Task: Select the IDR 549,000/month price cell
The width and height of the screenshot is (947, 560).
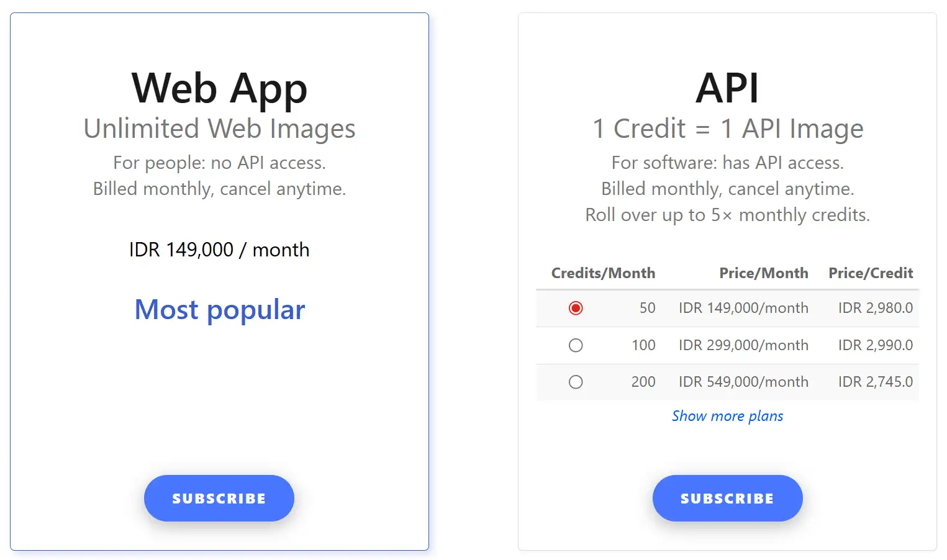Action: click(x=743, y=382)
